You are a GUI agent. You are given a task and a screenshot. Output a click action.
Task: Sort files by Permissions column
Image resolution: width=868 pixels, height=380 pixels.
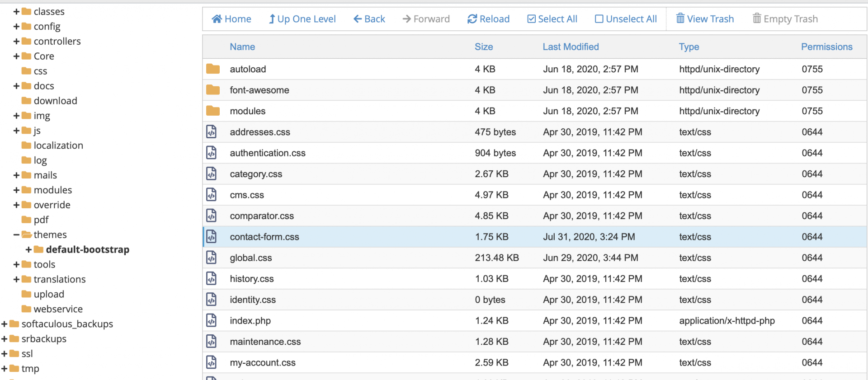(x=827, y=47)
